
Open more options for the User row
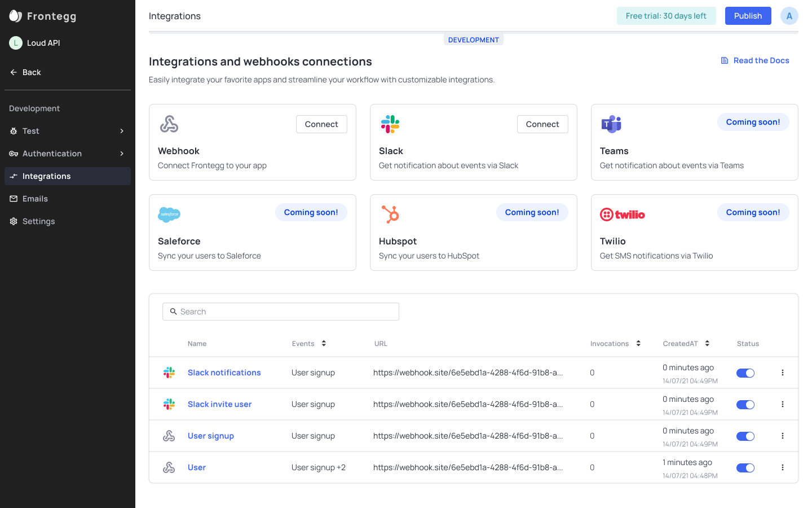click(783, 467)
